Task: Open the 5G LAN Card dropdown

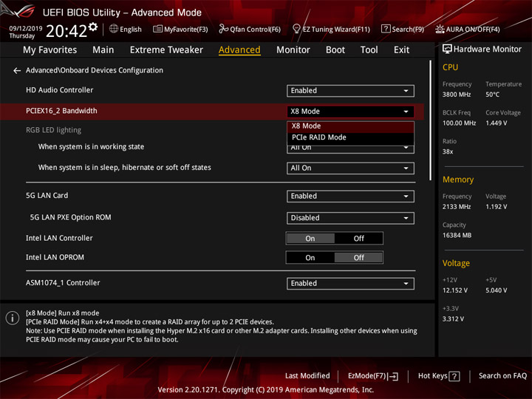Action: pyautogui.click(x=350, y=197)
